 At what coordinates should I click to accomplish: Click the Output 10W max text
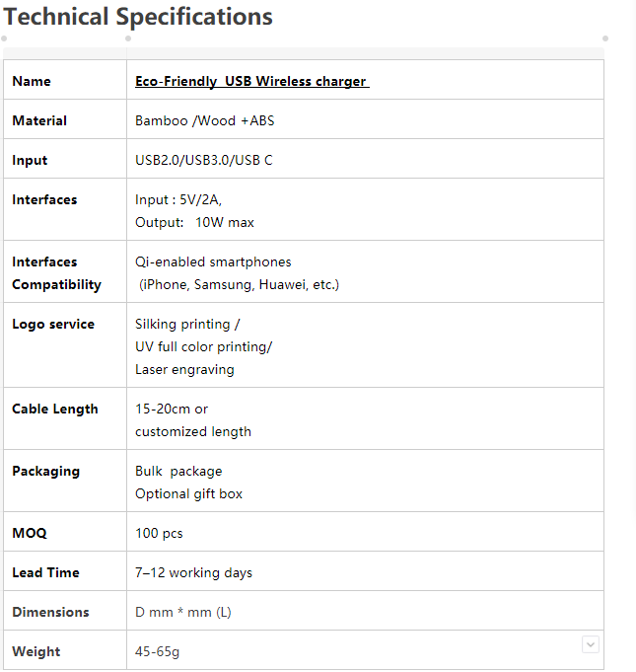click(x=194, y=222)
